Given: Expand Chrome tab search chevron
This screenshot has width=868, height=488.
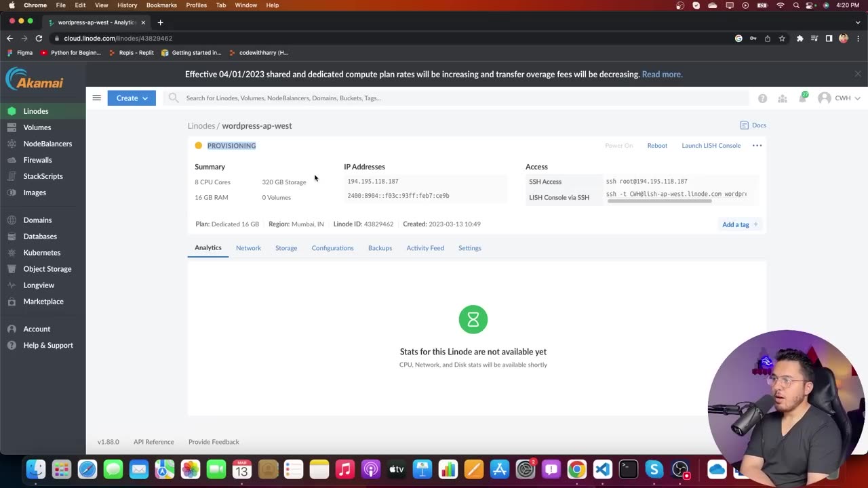Looking at the screenshot, I should (857, 22).
